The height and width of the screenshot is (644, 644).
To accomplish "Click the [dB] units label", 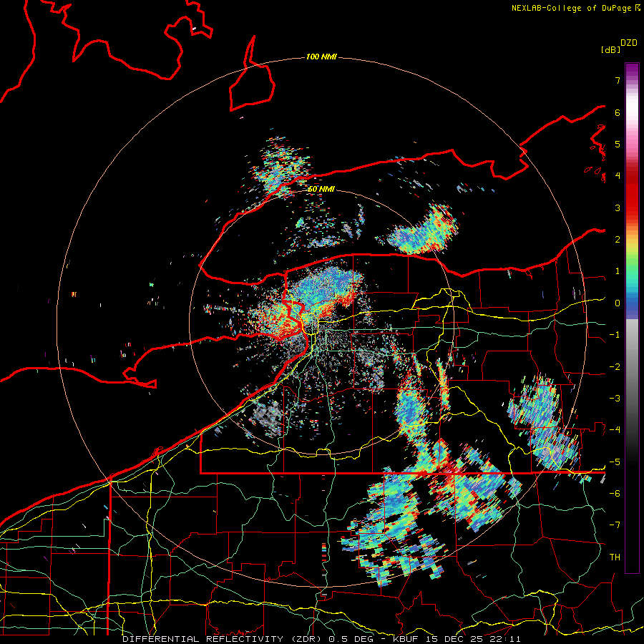I will pyautogui.click(x=610, y=49).
